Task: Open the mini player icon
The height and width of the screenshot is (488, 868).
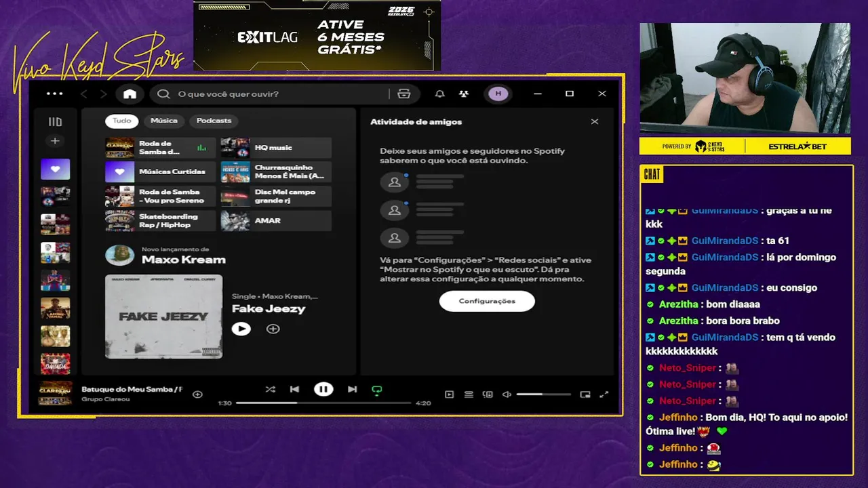Action: [585, 394]
